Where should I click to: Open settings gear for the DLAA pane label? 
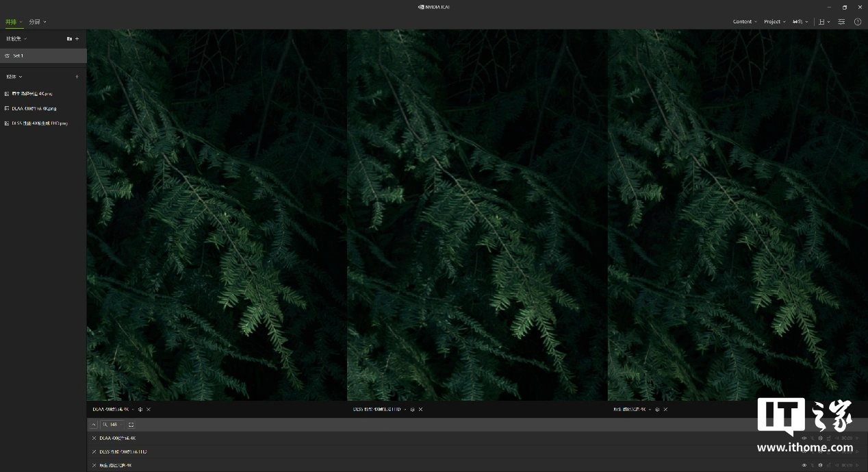[x=140, y=410]
